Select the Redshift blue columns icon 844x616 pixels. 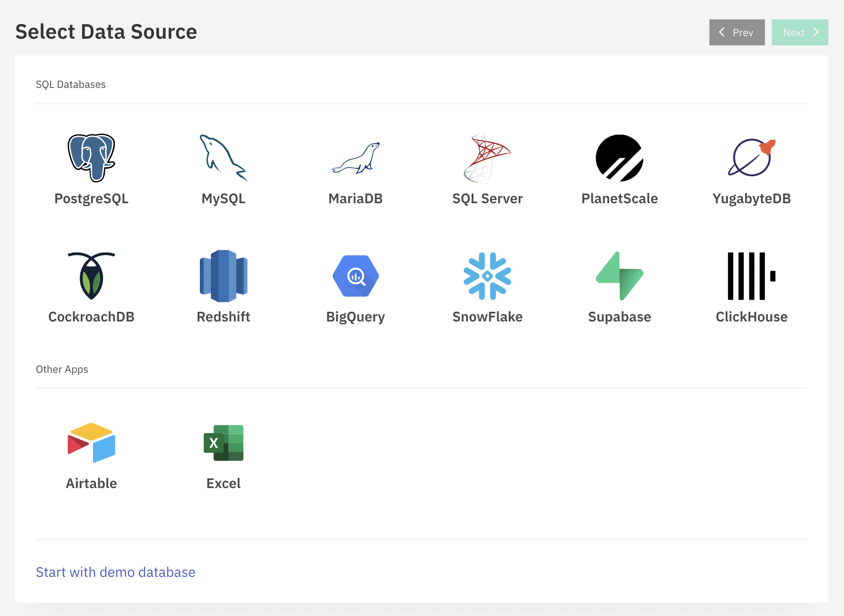coord(223,276)
